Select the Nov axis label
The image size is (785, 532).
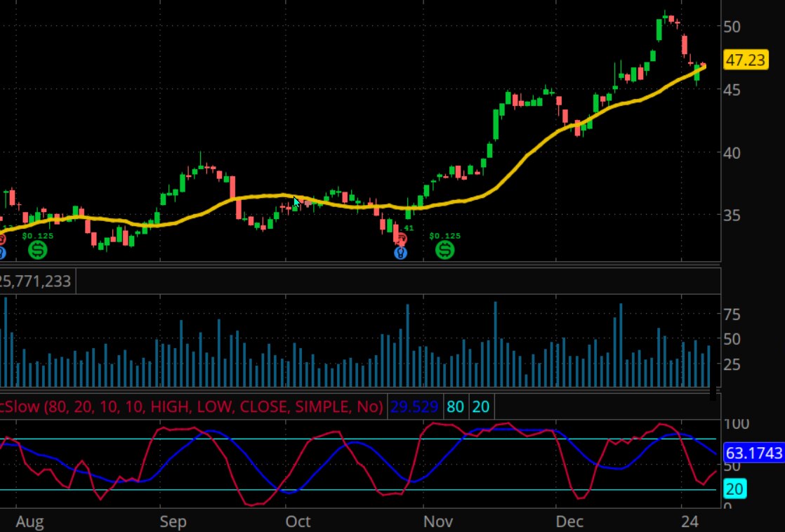coord(438,522)
